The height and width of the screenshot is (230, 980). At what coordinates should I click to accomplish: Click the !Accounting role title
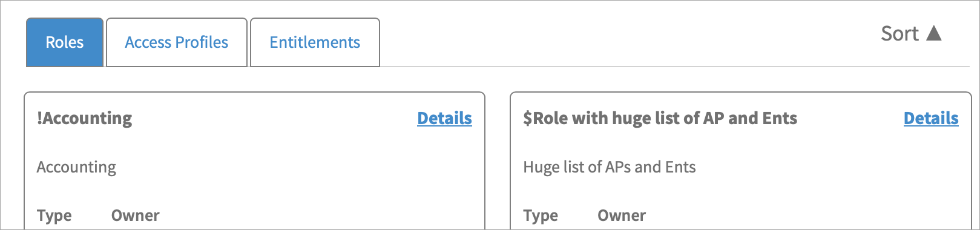[x=84, y=118]
